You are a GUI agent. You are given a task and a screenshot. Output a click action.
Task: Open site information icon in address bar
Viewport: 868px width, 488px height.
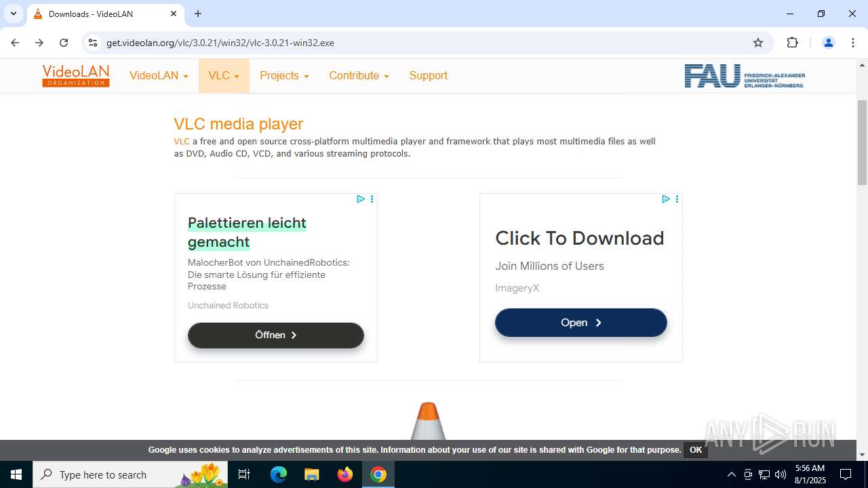tap(93, 43)
